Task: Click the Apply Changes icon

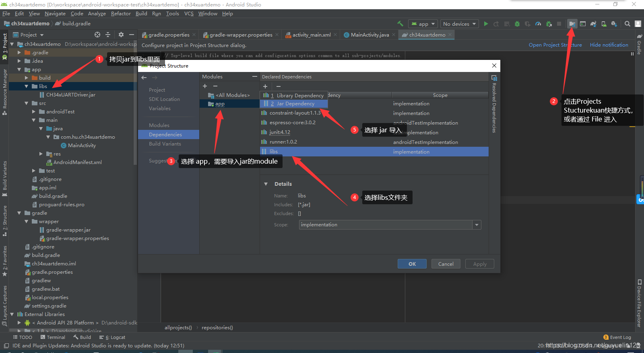Action: 496,24
